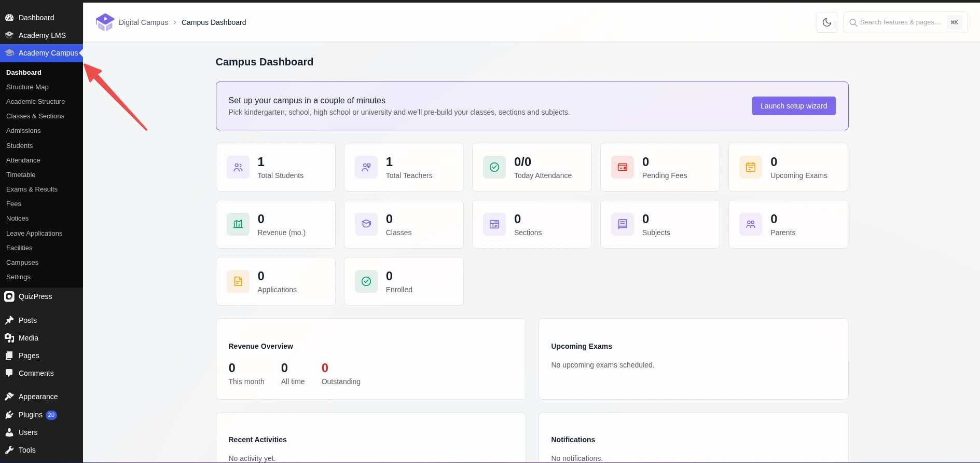Image resolution: width=980 pixels, height=463 pixels.
Task: Click the Parents people icon
Action: (x=751, y=224)
